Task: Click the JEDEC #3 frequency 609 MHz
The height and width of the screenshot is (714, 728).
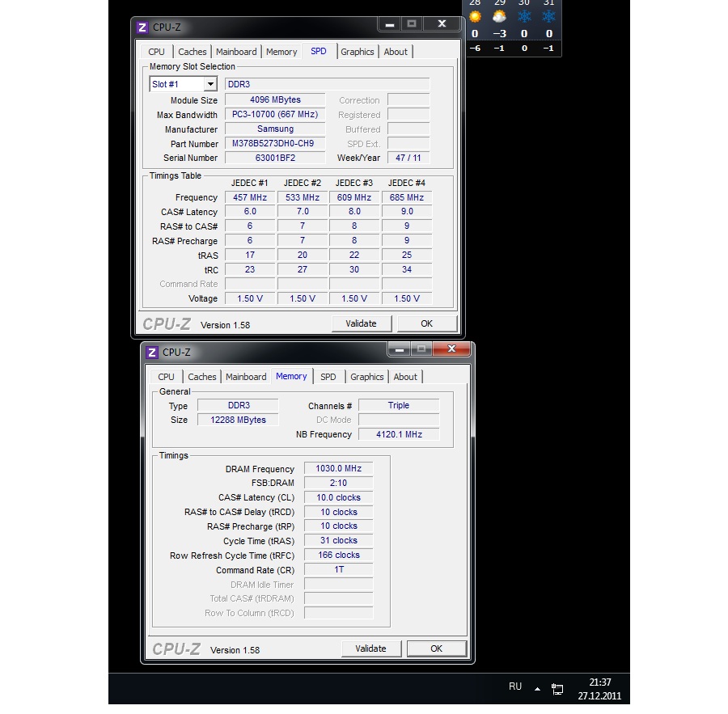Action: coord(354,197)
